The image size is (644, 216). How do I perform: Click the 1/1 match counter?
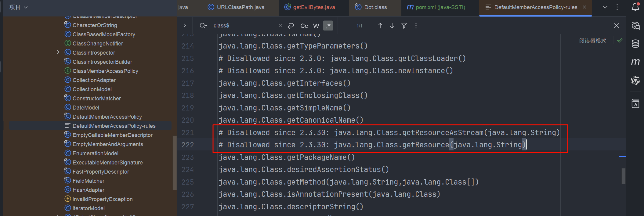click(x=360, y=26)
